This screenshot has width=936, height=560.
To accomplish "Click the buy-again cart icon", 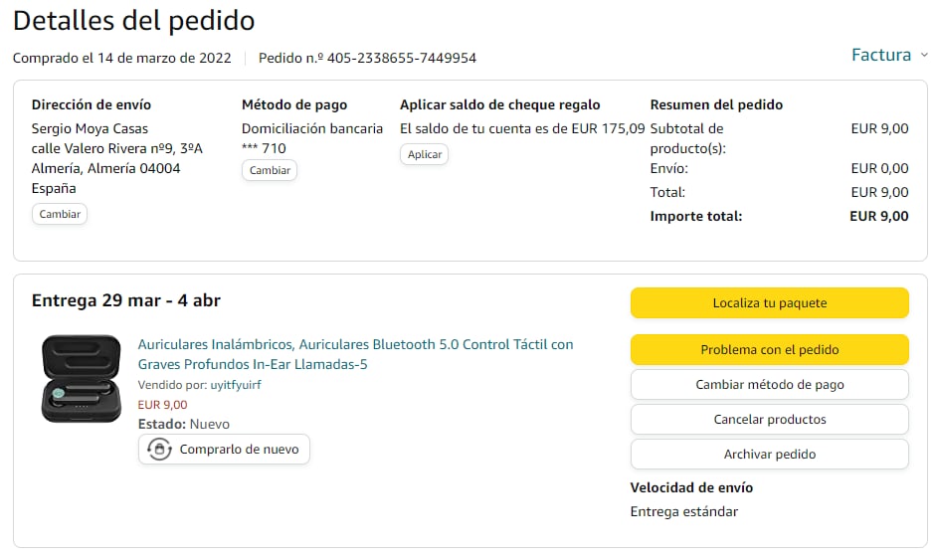I will coord(159,450).
